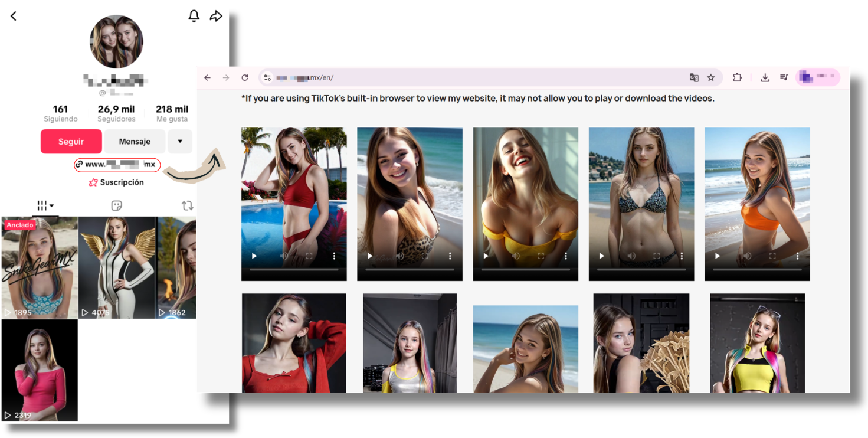Image resolution: width=868 pixels, height=438 pixels.
Task: Open the browser extensions puzzle icon
Action: pyautogui.click(x=737, y=77)
